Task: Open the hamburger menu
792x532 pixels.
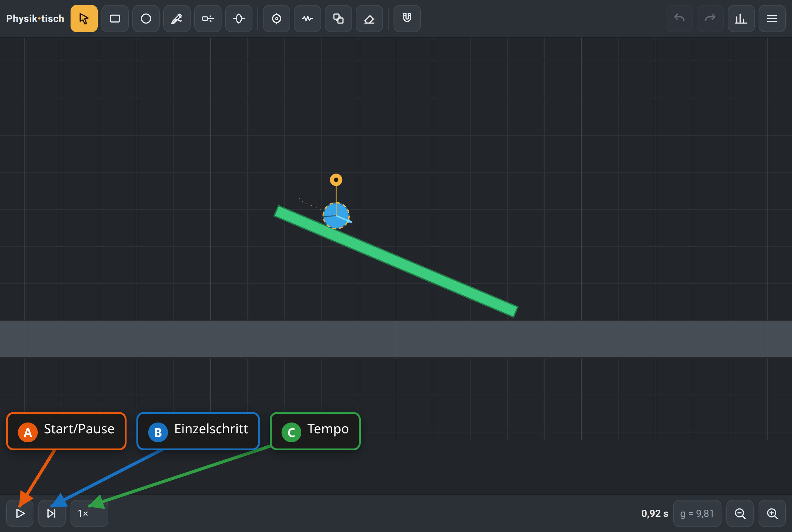Action: click(x=772, y=18)
